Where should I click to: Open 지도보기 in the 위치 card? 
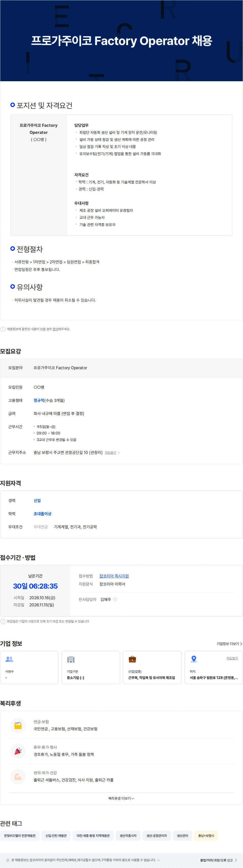(x=232, y=658)
